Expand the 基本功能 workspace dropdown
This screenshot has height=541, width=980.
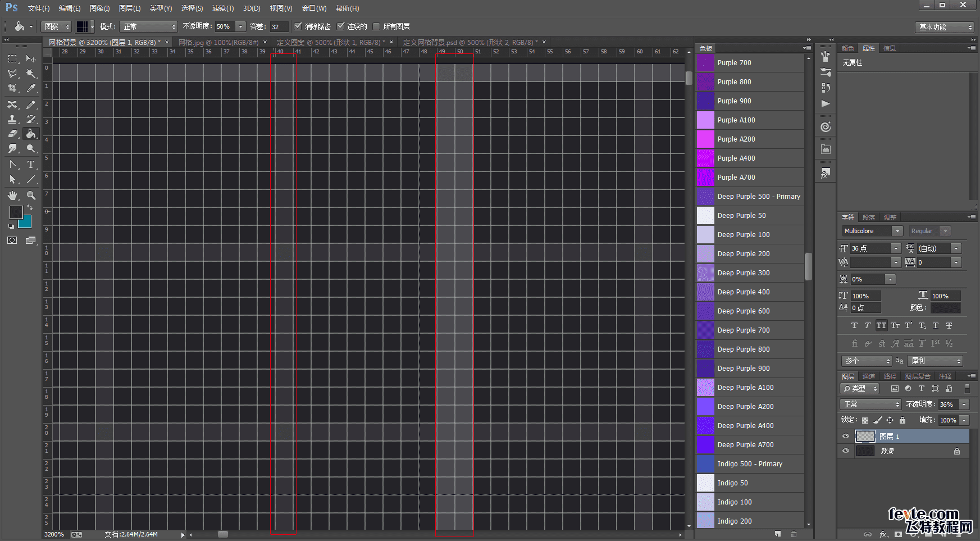(x=945, y=27)
